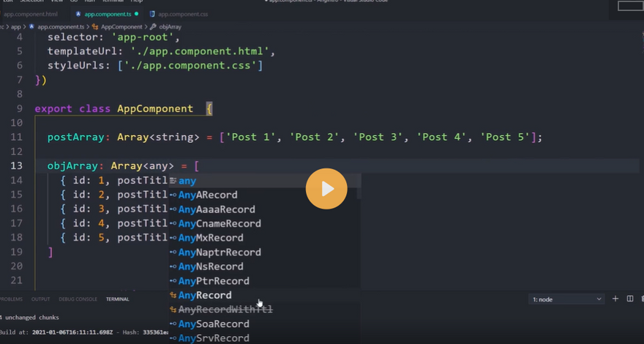
Task: Select the AppComponent class breadcrumb icon
Action: pyautogui.click(x=95, y=26)
